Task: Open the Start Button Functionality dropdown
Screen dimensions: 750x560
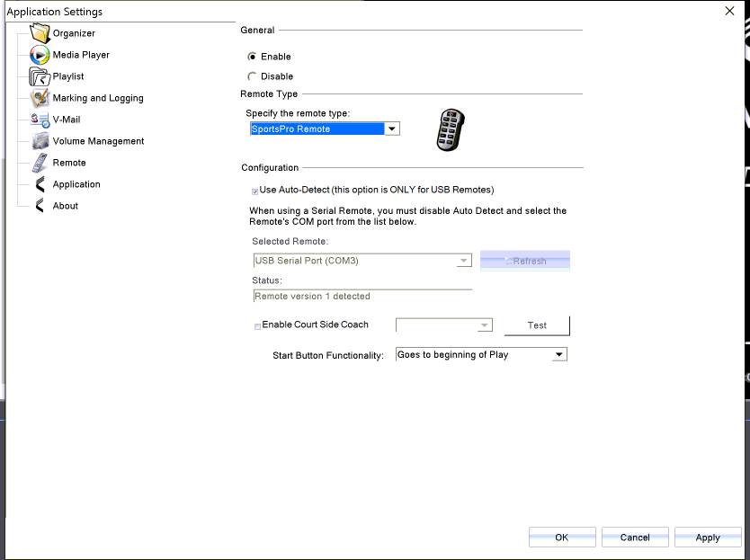Action: pos(558,354)
